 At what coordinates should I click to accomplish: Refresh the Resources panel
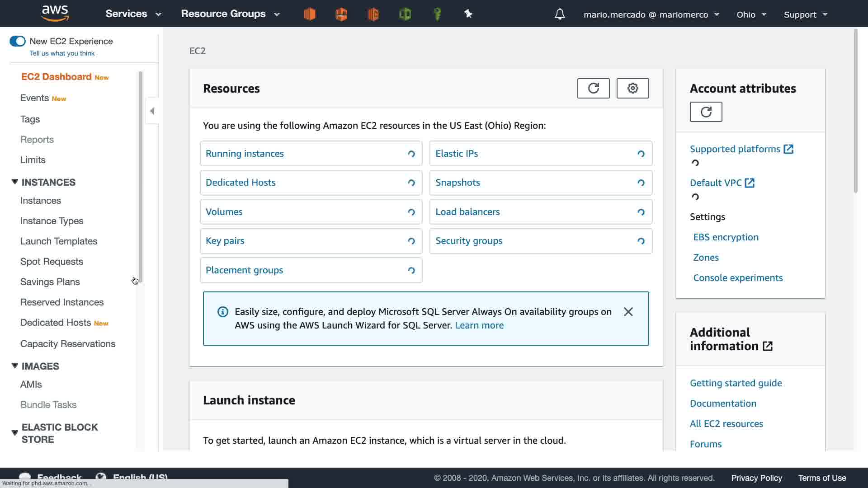coord(593,88)
